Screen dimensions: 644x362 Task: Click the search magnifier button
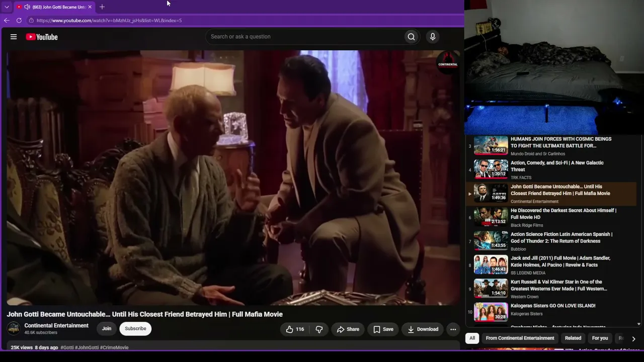point(411,37)
